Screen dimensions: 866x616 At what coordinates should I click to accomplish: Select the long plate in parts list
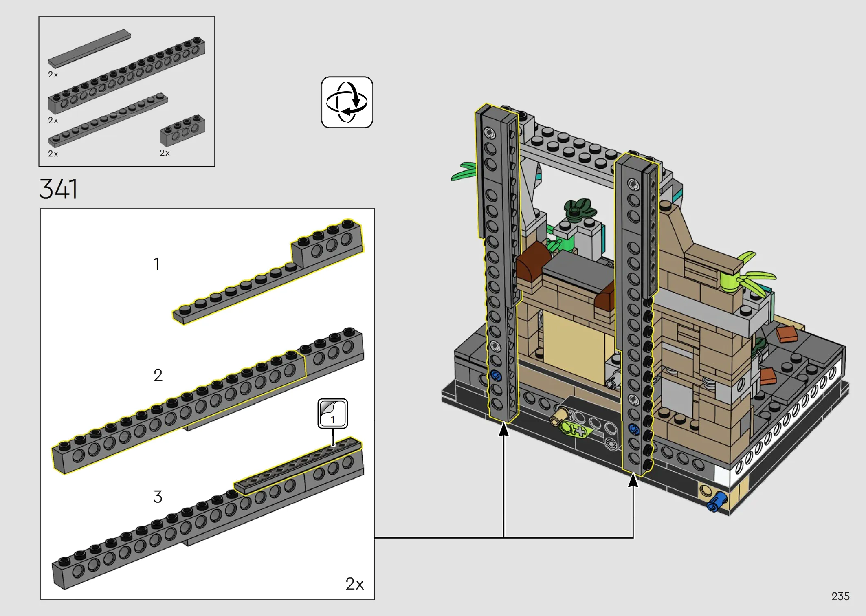coord(108,120)
